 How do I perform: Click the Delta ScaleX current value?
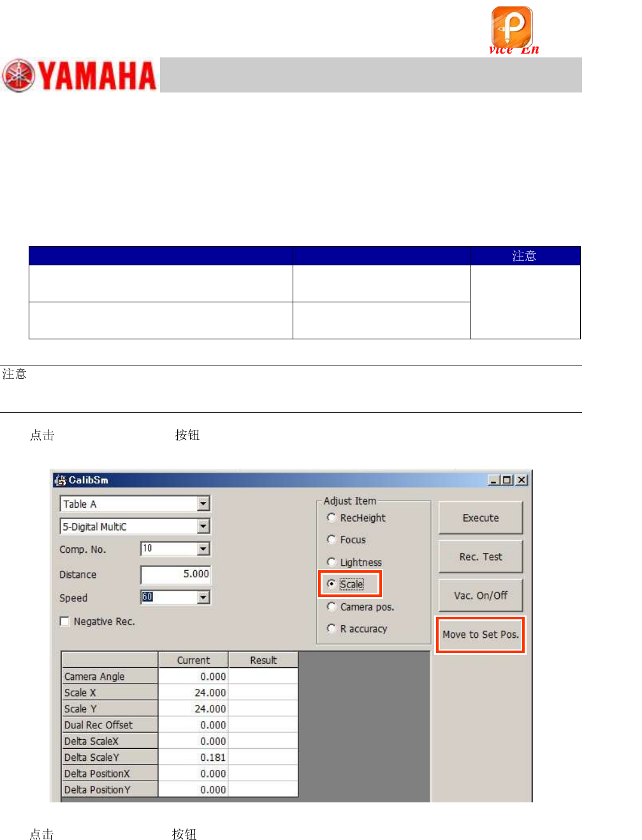click(x=193, y=741)
